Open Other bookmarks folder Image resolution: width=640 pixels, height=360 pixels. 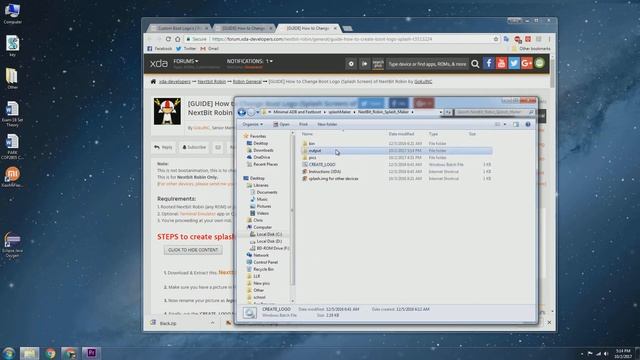coord(531,49)
